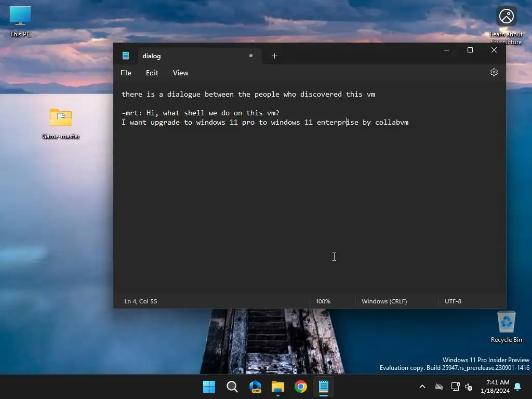This screenshot has width=532, height=399.
Task: Open the Edit menu
Action: click(152, 73)
